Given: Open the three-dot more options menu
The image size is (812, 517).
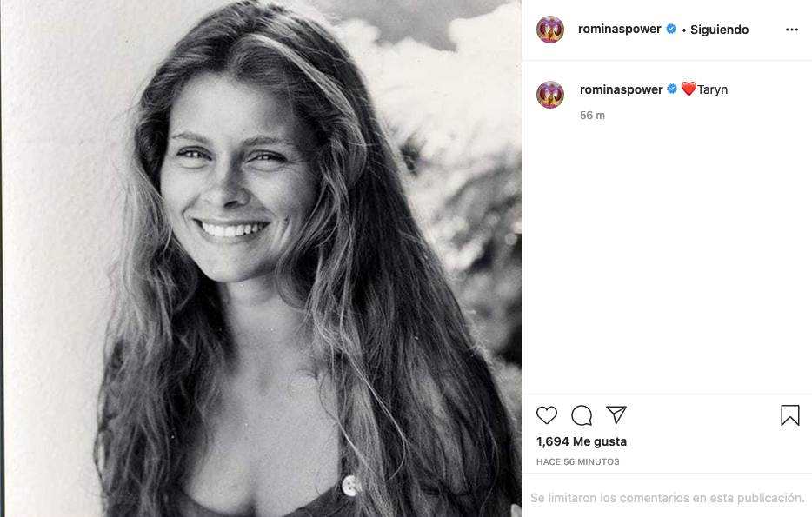Looking at the screenshot, I should click(791, 30).
